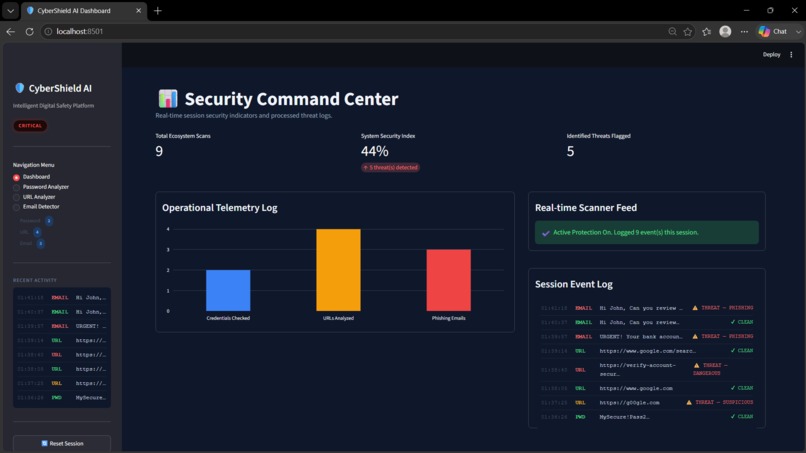806x453 pixels.
Task: Open the Streamlit three-dot menu beside Deploy
Action: (x=791, y=55)
